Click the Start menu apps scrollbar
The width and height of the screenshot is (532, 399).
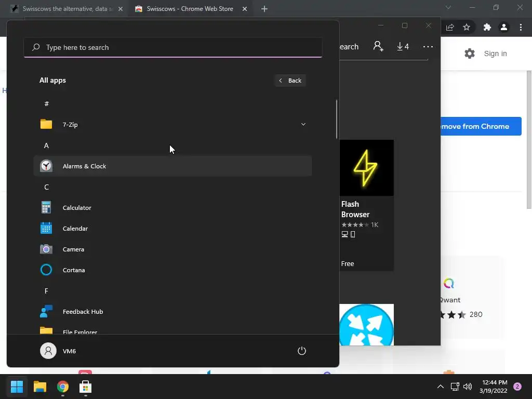pos(337,119)
